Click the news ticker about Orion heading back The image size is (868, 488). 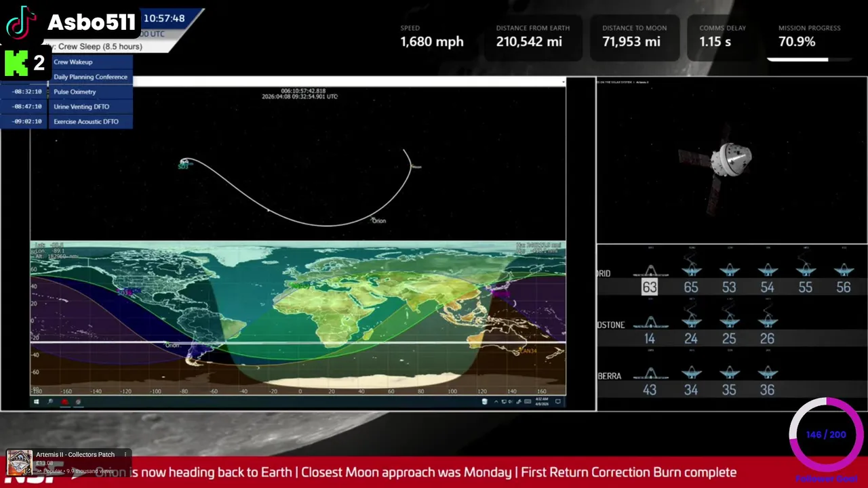[x=415, y=472]
